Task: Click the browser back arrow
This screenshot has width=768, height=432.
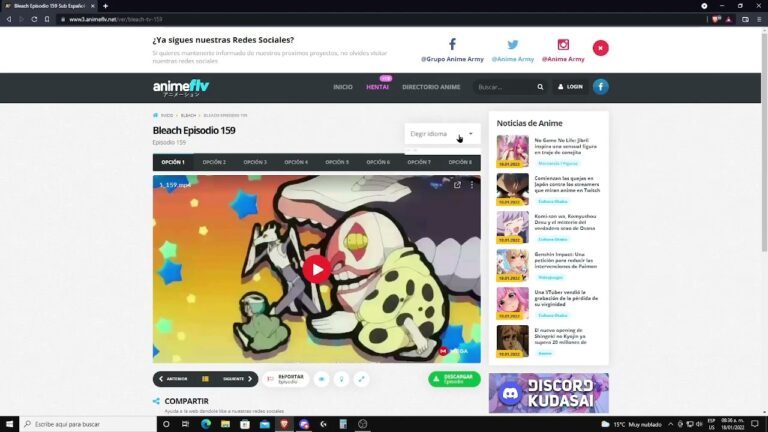Action: click(x=9, y=20)
